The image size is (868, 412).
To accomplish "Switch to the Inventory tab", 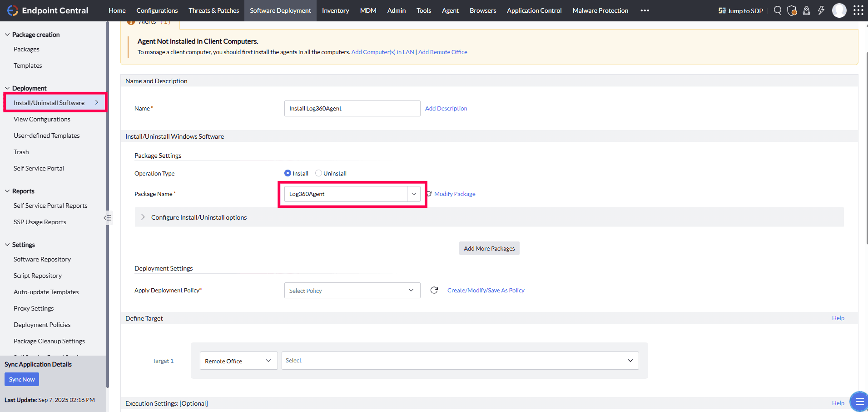I will pos(336,10).
